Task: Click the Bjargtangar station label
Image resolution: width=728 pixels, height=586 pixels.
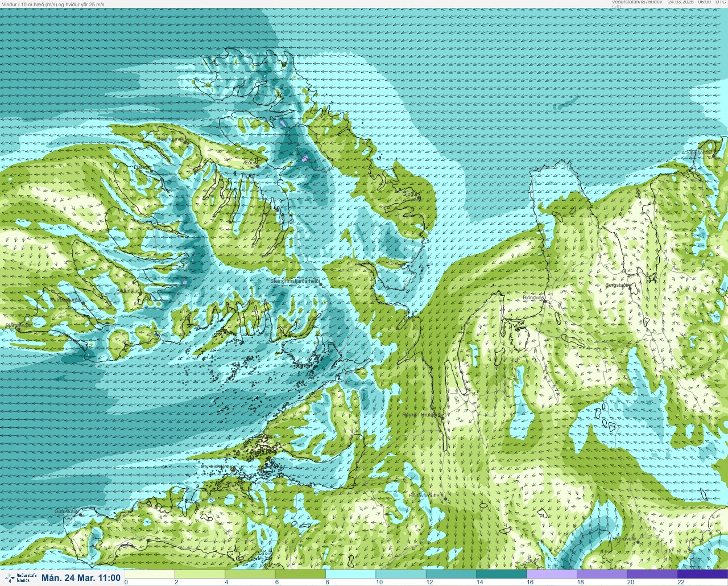Action: pyautogui.click(x=18, y=325)
